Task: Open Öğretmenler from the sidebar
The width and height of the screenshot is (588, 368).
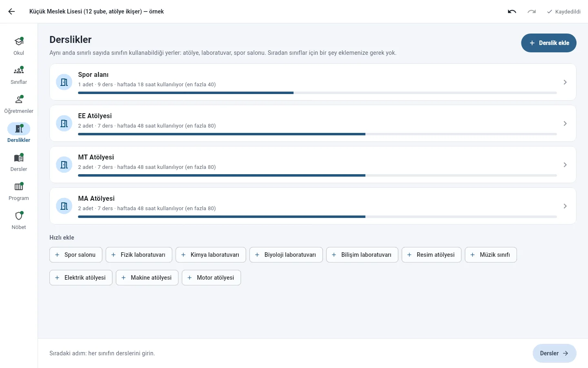Action: tap(19, 105)
